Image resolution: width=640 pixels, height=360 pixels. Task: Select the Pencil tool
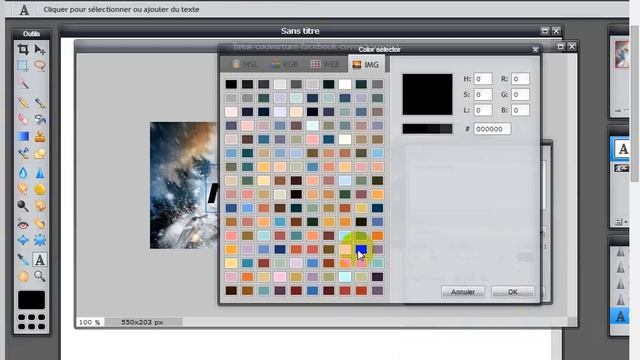click(x=23, y=102)
